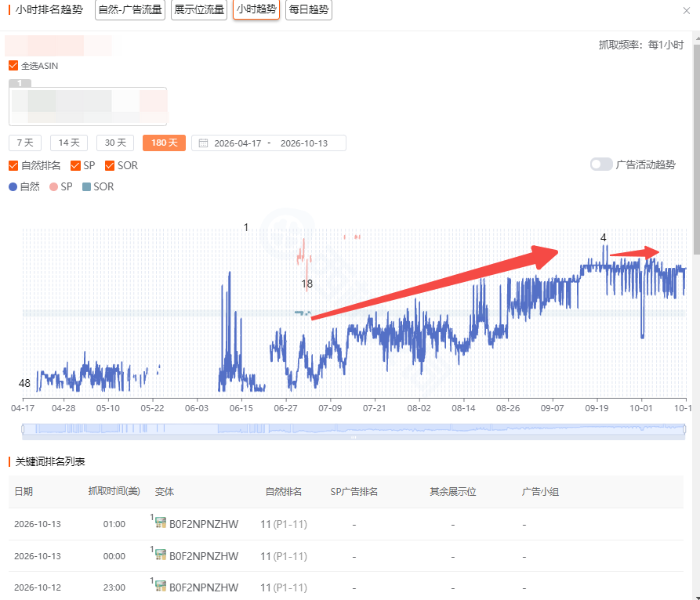Viewport: 700px width, 600px height.
Task: Uncheck the 自然排名 checkbox
Action: pyautogui.click(x=13, y=165)
